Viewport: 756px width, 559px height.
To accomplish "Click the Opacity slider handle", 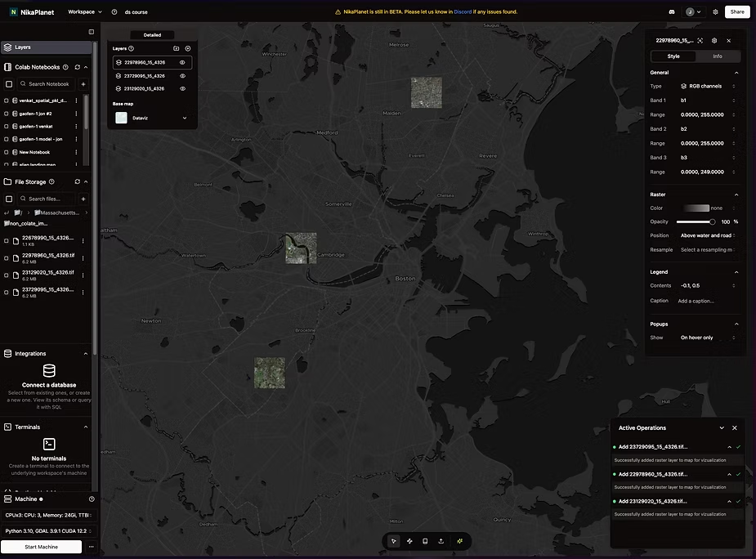I will pos(712,221).
